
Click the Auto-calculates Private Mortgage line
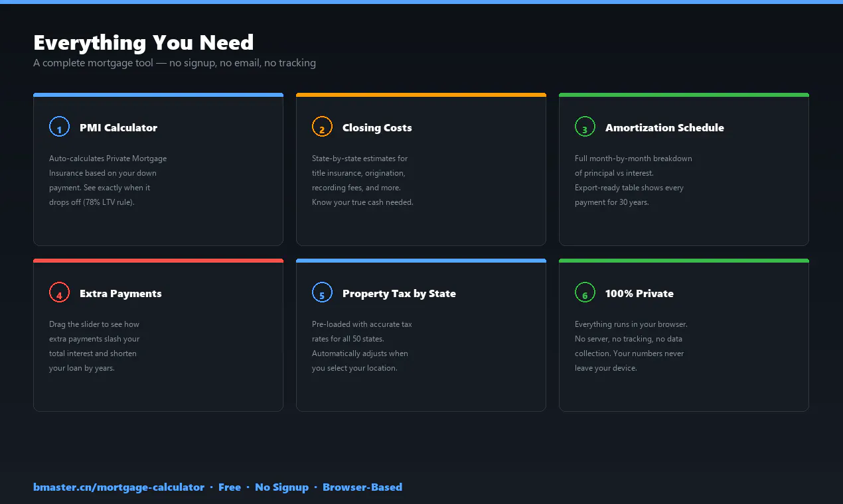tap(108, 158)
